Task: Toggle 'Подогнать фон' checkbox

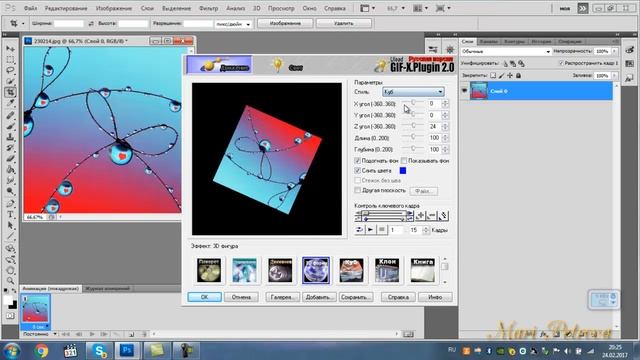Action: click(358, 161)
